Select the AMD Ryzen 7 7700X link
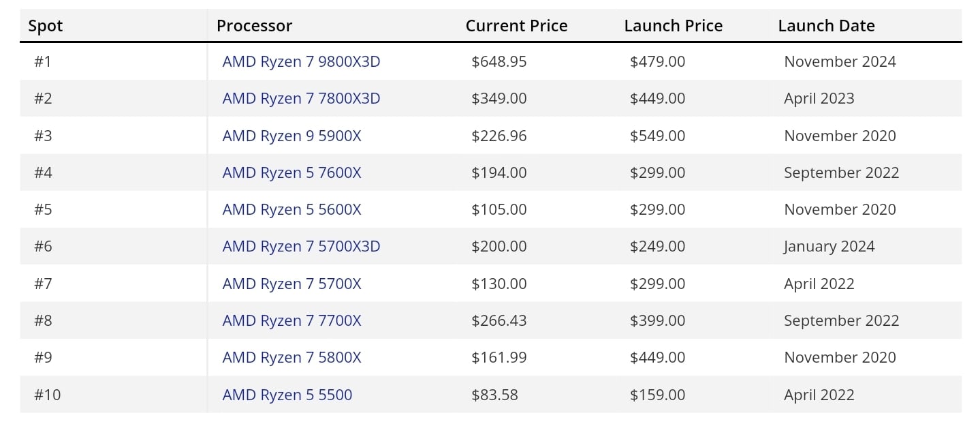980x424 pixels. pos(291,320)
